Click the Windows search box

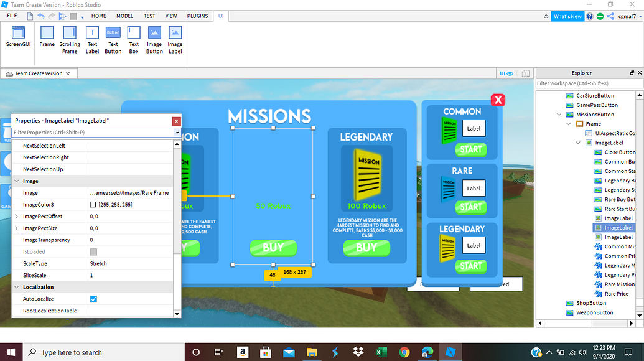point(103,352)
